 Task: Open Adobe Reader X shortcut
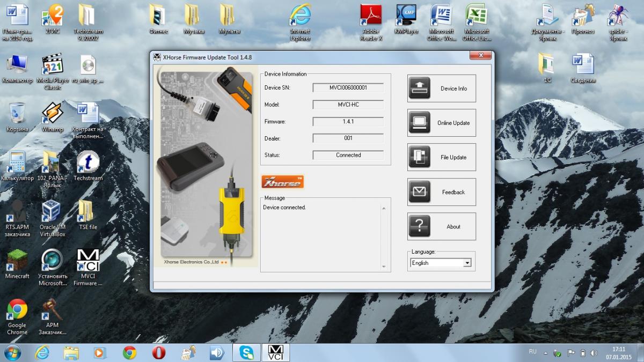371,17
